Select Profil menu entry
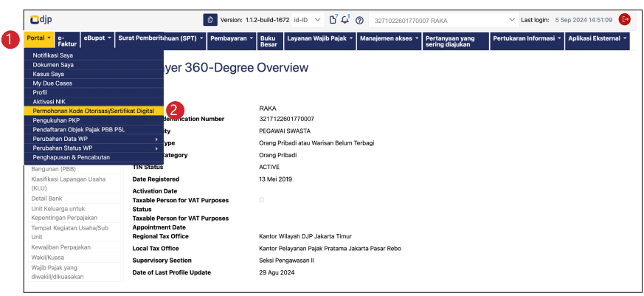Screen dimensions: 644x296 (x=94, y=92)
